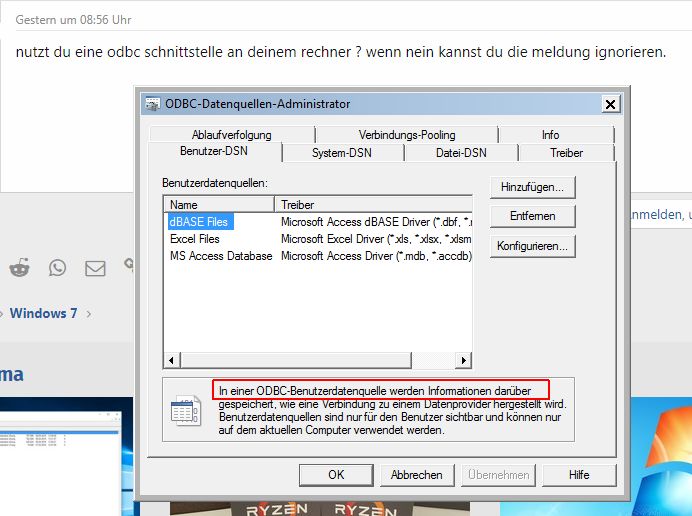Click the horizontal scrollbar thumb
Viewport: 692px width, 516px height.
pos(296,360)
